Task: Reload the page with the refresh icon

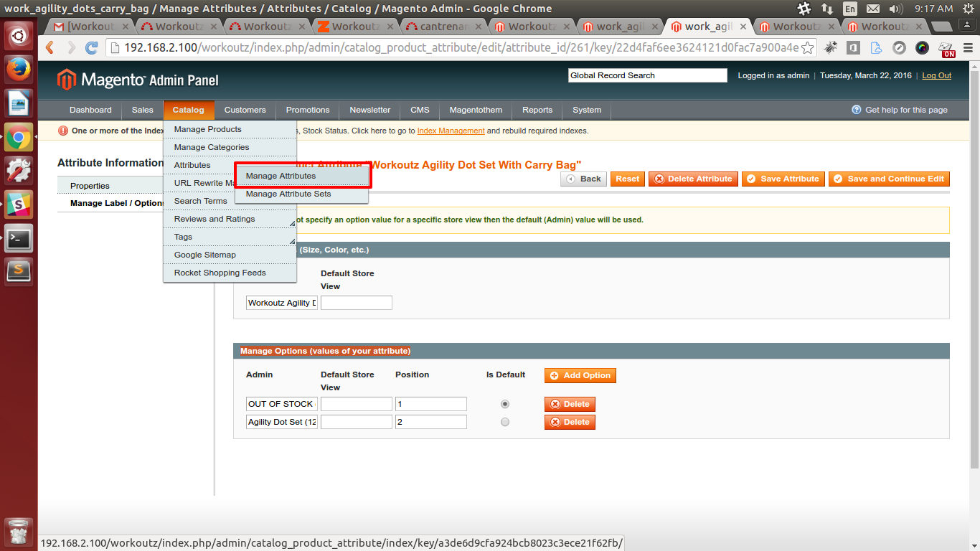Action: pyautogui.click(x=92, y=48)
